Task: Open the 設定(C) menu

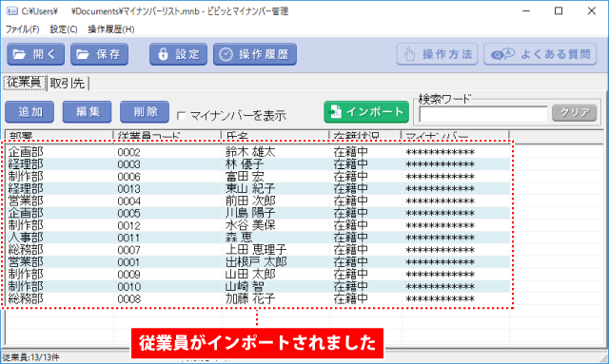Action: pos(64,29)
